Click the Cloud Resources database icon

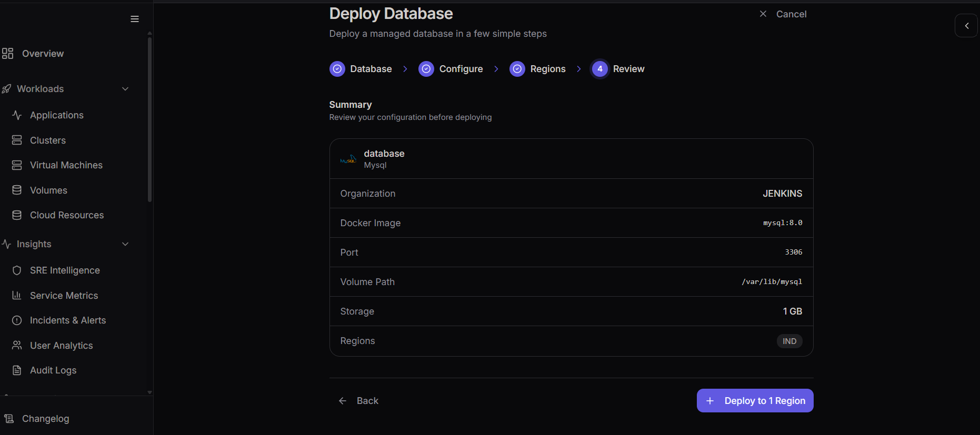click(17, 215)
